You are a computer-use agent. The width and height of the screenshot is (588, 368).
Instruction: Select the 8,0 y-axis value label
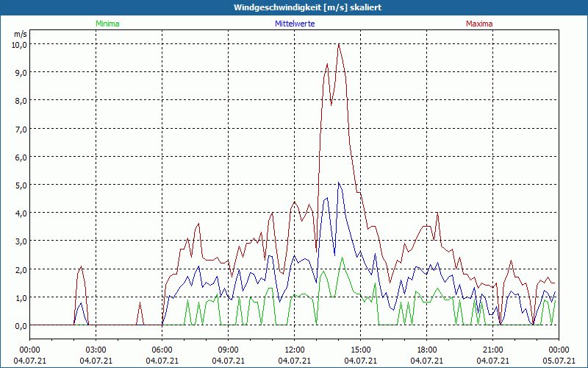(19, 101)
